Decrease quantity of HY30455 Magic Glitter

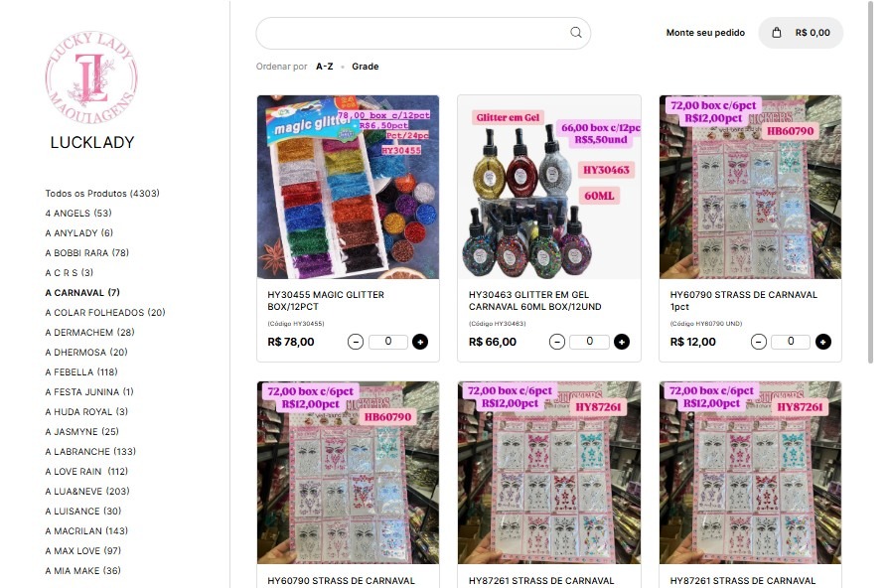tap(356, 342)
